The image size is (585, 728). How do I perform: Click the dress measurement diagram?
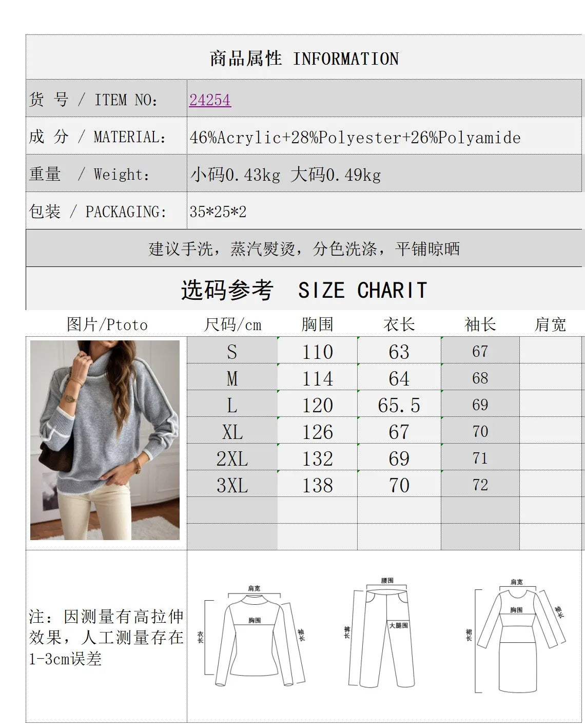point(516,636)
